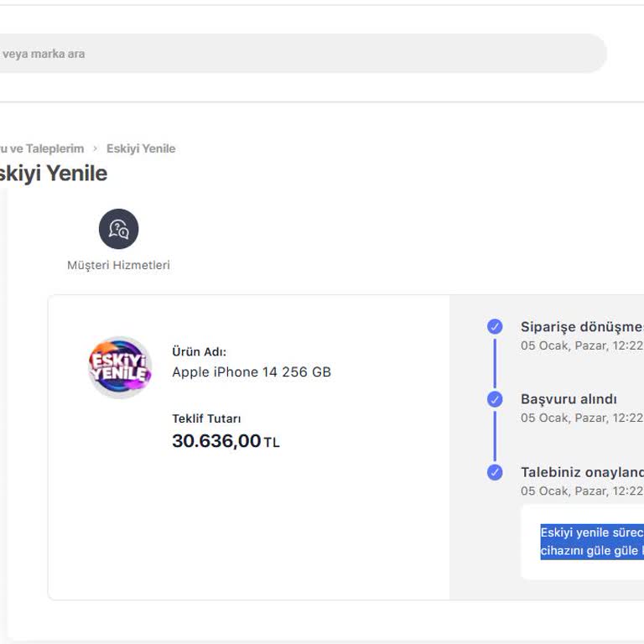Select the Müşteri Hizmetleri label
The height and width of the screenshot is (644, 644).
(118, 265)
